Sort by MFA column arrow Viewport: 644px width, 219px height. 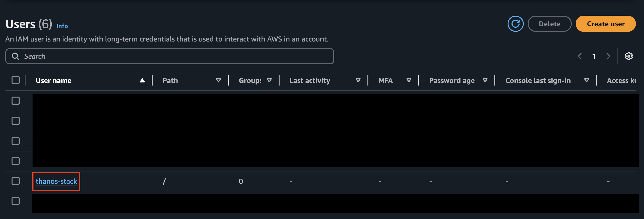409,80
